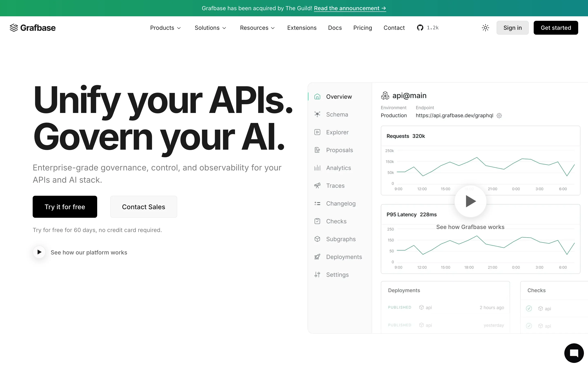Click the Try it for free button

[65, 207]
